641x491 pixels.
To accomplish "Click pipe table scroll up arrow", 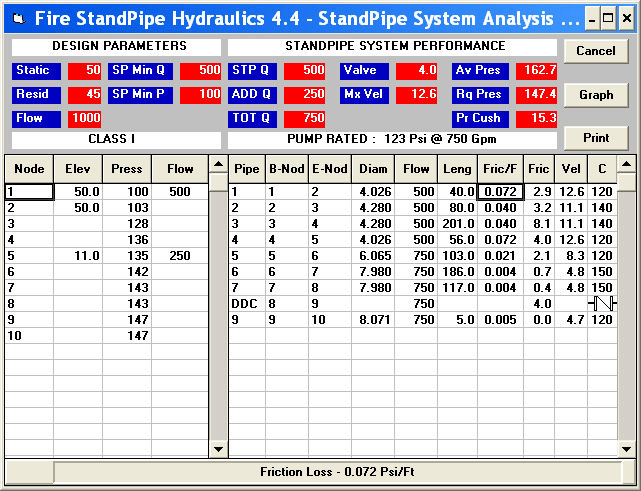I will [626, 164].
